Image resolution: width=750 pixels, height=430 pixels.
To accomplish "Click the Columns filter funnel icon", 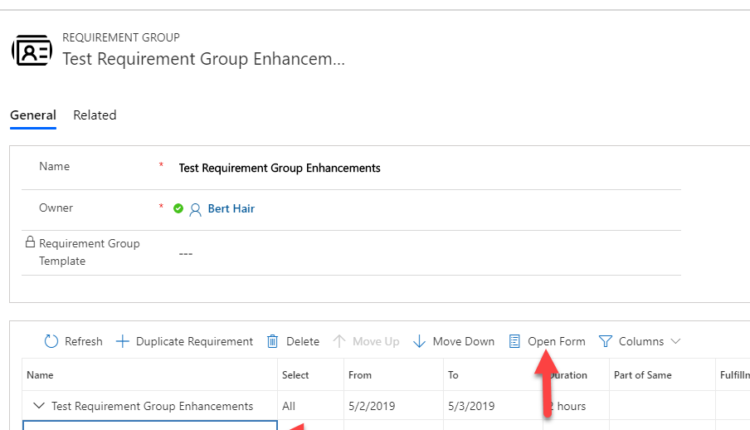I will click(605, 342).
